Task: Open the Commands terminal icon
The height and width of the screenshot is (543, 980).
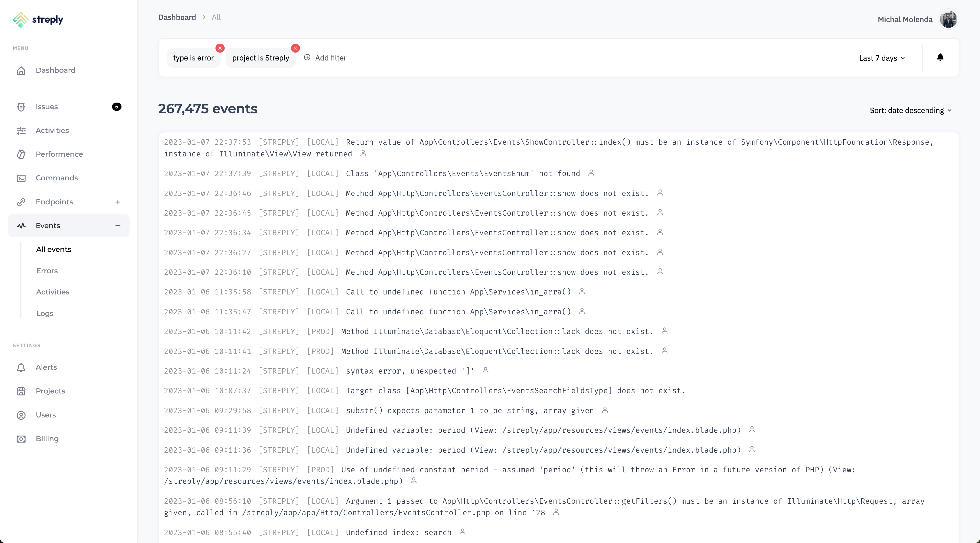Action: (21, 178)
